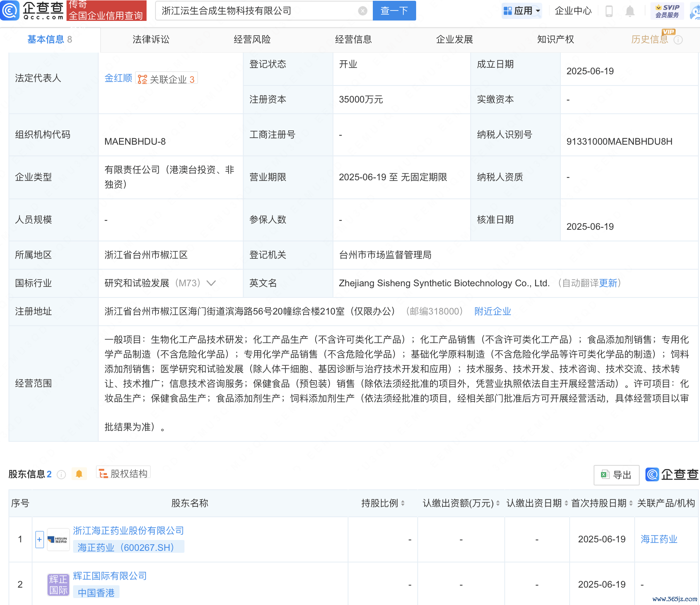Image resolution: width=700 pixels, height=605 pixels.
Task: Click 更新 link for English name
Action: pos(608,283)
